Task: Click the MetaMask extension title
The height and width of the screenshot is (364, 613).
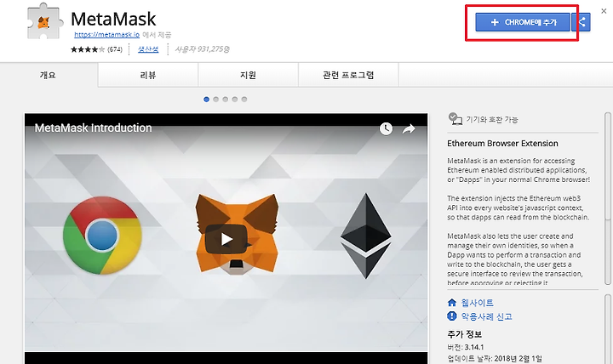Action: [113, 19]
